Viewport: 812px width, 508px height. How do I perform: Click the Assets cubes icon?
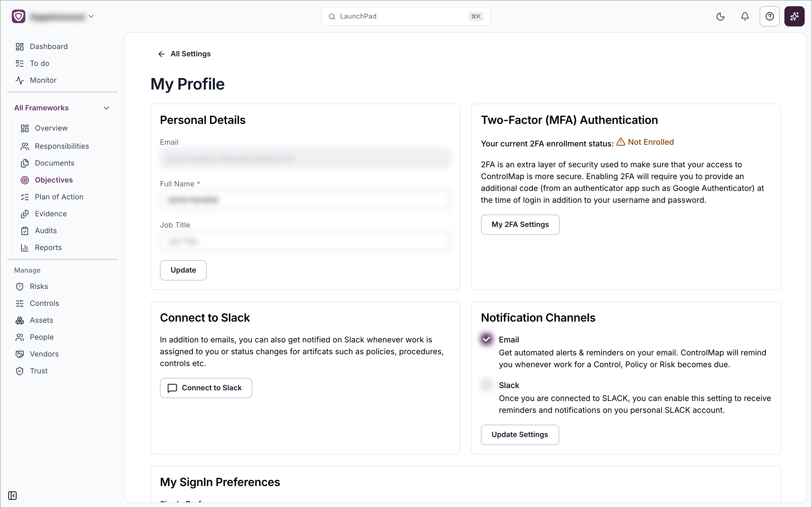pos(20,320)
